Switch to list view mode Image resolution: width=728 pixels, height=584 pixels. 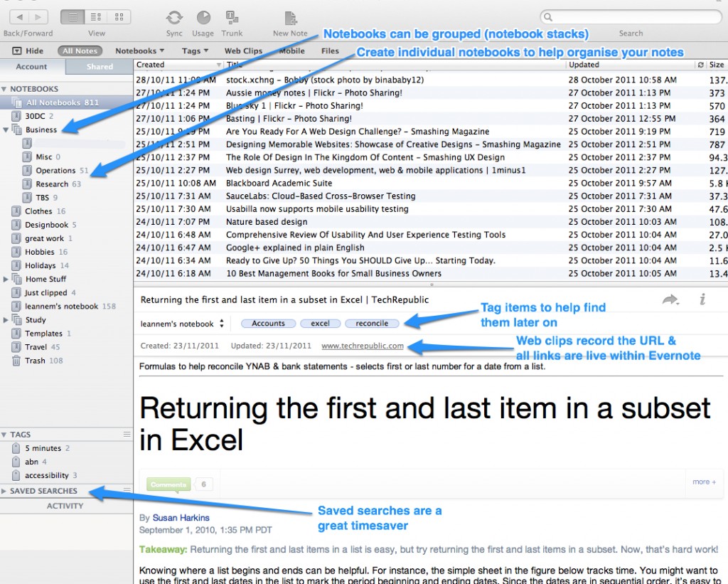click(73, 17)
